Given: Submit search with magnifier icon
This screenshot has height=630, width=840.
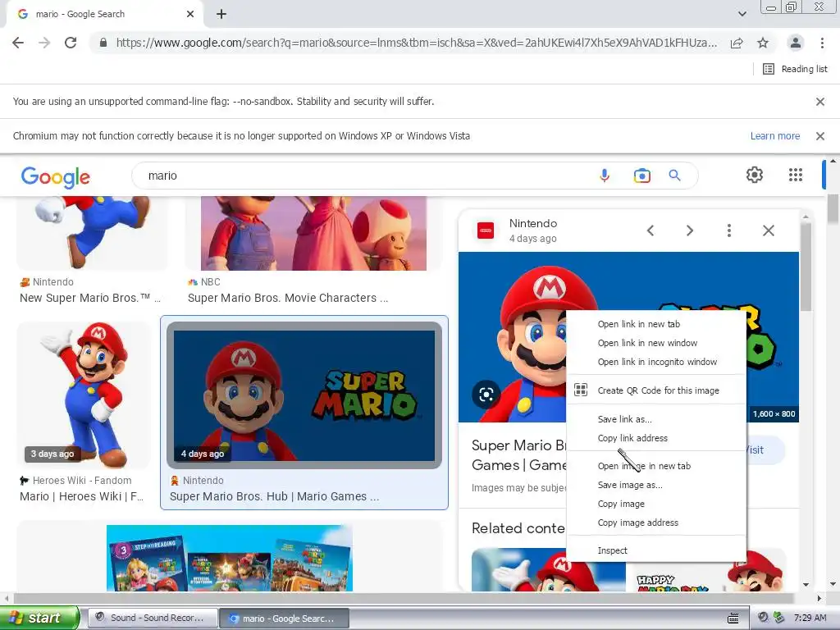Looking at the screenshot, I should pyautogui.click(x=674, y=176).
